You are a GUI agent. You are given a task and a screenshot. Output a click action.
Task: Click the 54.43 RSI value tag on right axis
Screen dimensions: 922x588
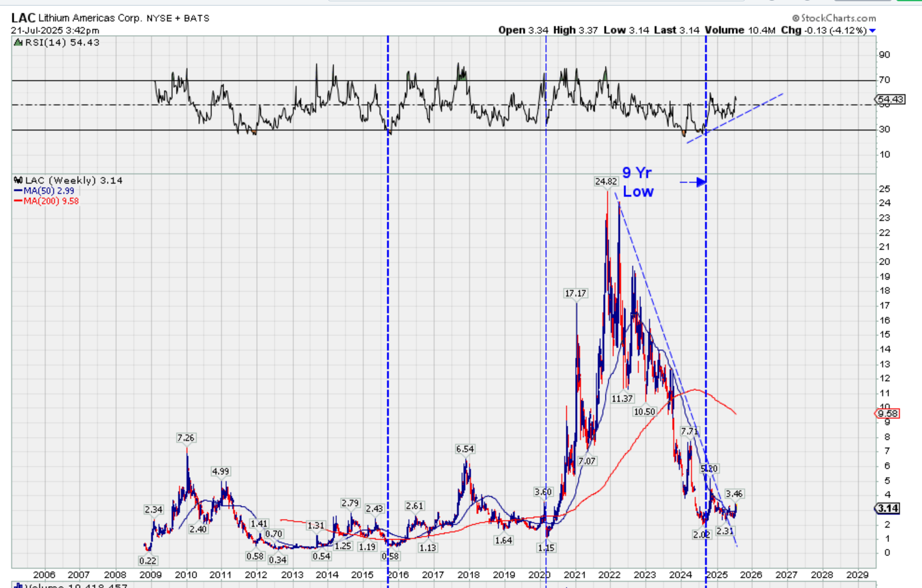click(x=890, y=99)
